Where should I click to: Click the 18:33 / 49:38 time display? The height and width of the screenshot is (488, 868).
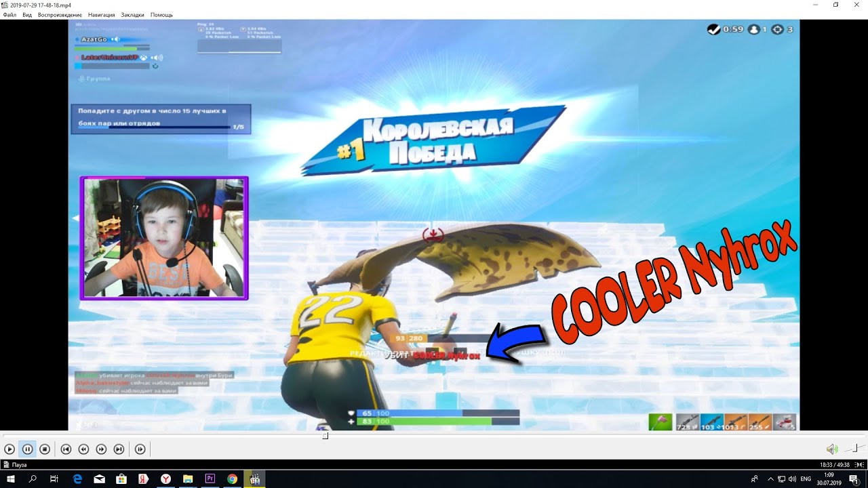tap(835, 465)
